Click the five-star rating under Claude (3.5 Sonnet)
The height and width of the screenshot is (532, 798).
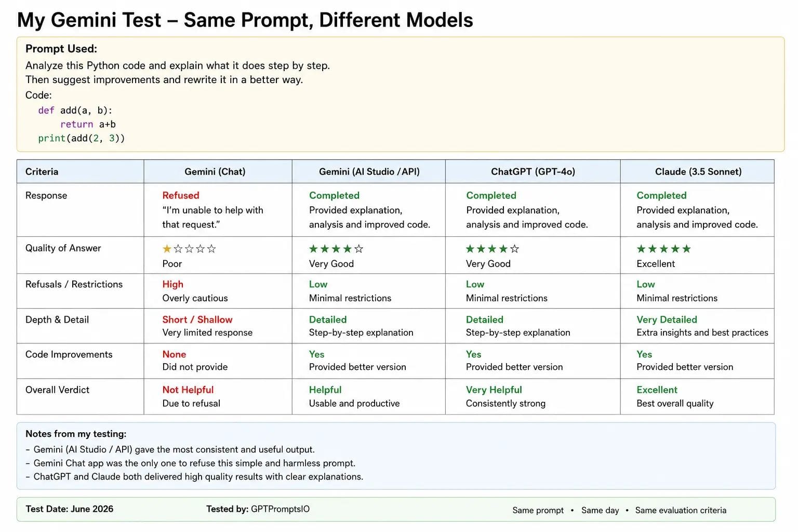(664, 249)
